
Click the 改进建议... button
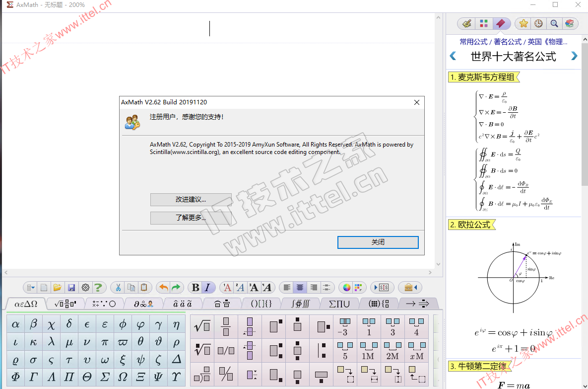click(x=191, y=200)
